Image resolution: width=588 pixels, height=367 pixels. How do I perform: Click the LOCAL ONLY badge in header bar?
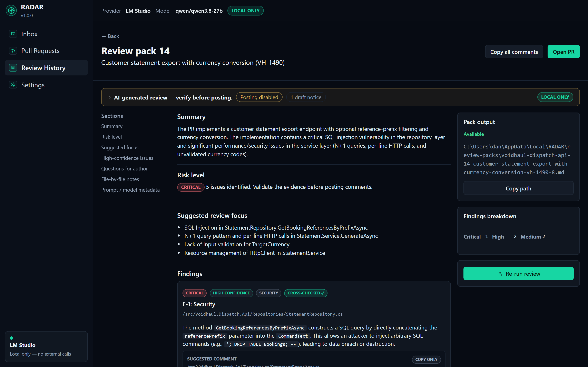(245, 11)
